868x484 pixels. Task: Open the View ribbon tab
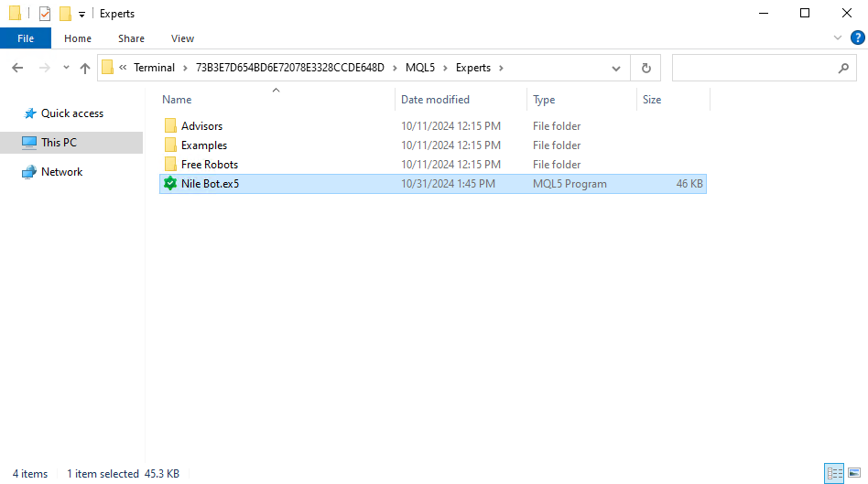183,38
